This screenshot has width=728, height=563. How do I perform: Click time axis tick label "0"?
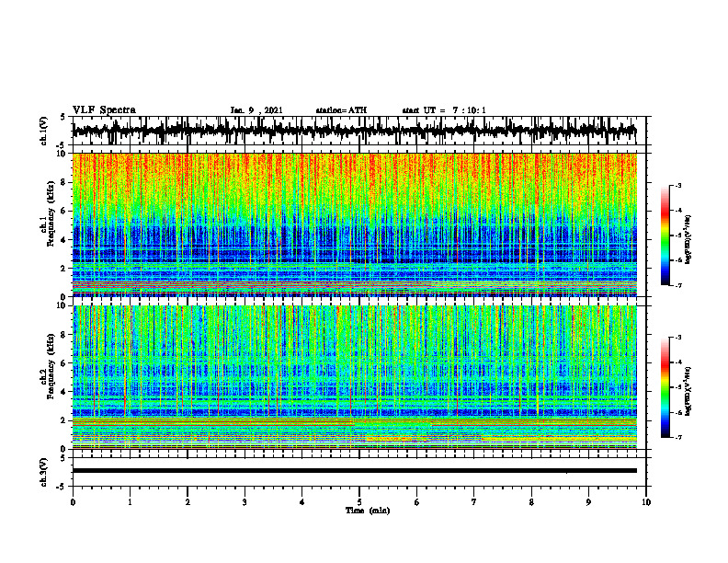coord(73,502)
